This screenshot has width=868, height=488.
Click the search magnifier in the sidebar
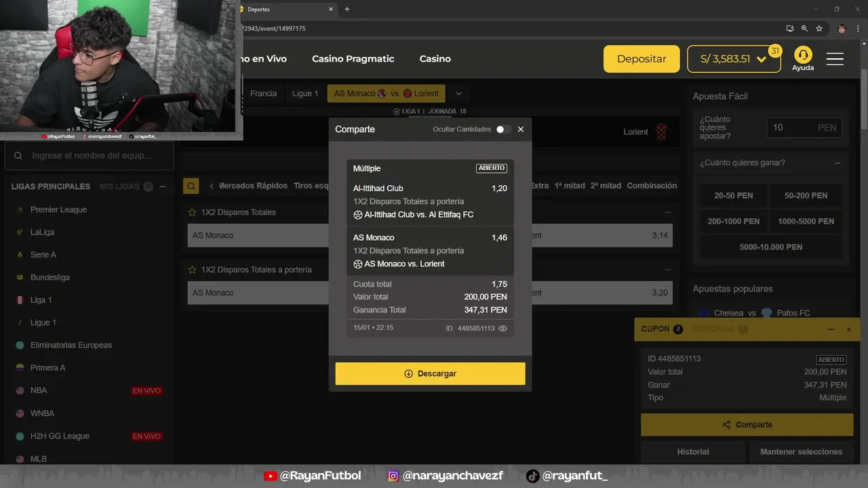coord(18,156)
